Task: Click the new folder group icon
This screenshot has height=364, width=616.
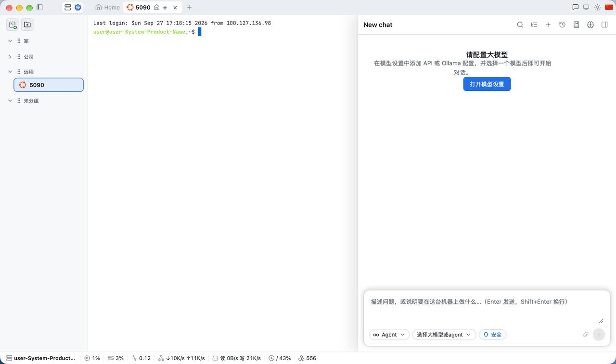Action: [x=27, y=25]
